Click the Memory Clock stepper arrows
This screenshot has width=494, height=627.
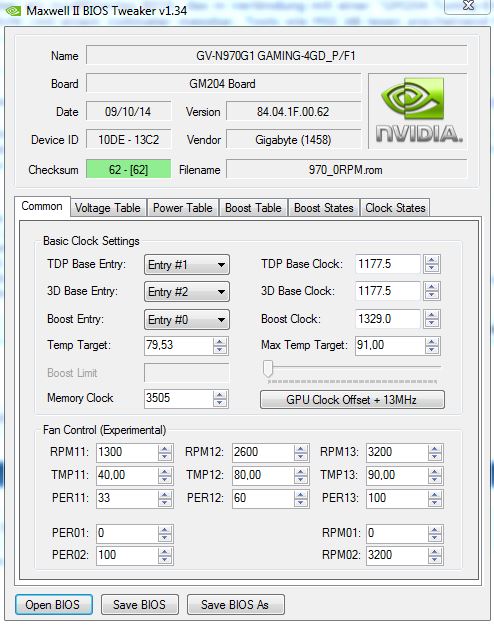tap(220, 398)
